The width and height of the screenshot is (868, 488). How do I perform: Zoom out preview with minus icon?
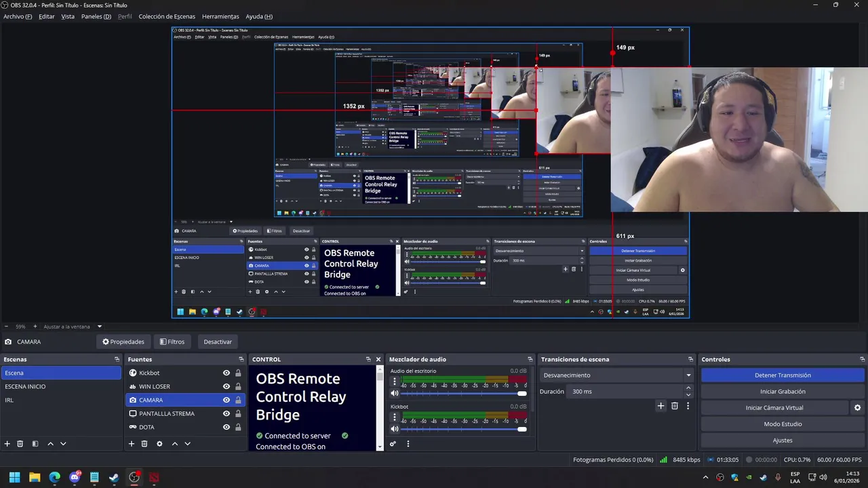[x=6, y=327]
